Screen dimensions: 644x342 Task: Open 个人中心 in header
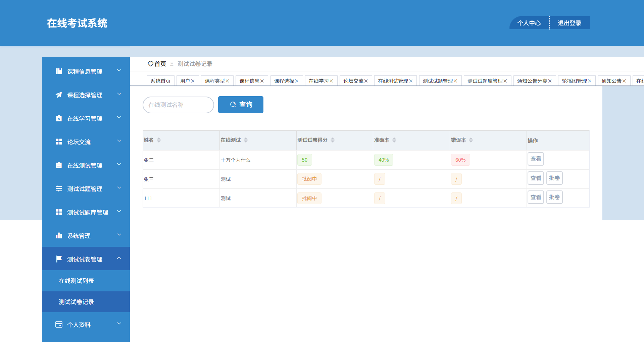pyautogui.click(x=529, y=23)
